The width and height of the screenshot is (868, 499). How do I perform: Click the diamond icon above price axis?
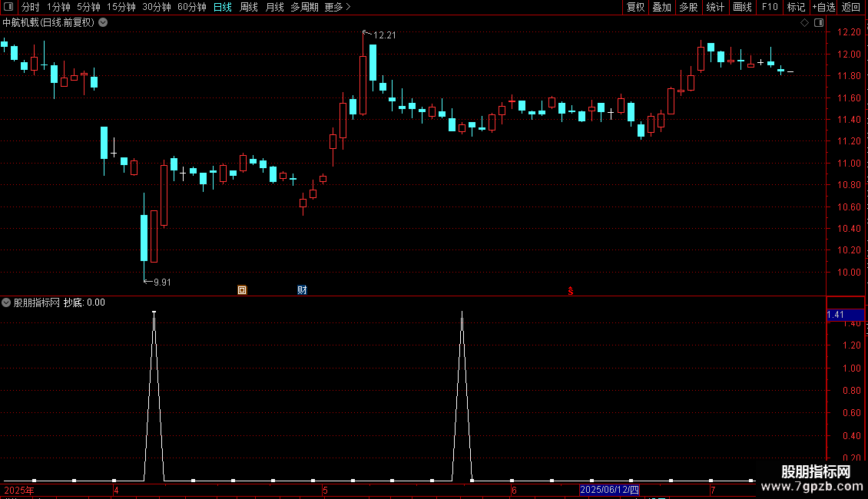click(x=804, y=23)
